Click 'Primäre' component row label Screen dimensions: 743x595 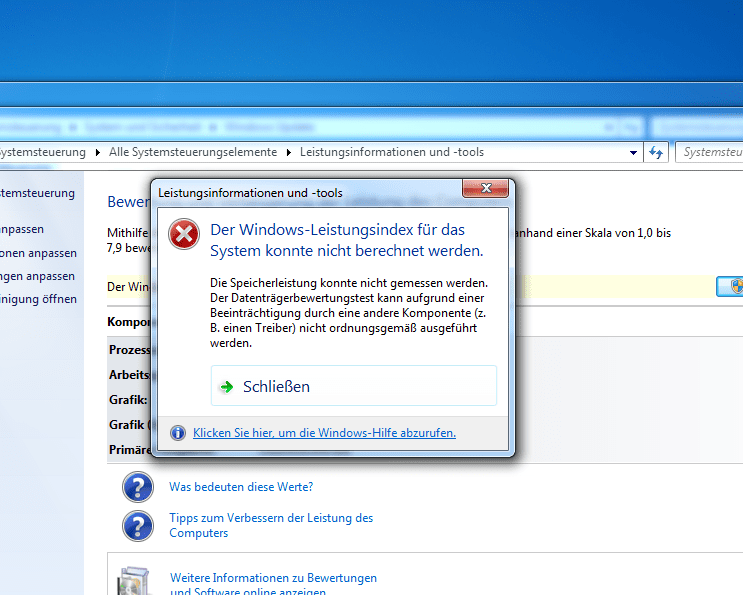pos(130,450)
